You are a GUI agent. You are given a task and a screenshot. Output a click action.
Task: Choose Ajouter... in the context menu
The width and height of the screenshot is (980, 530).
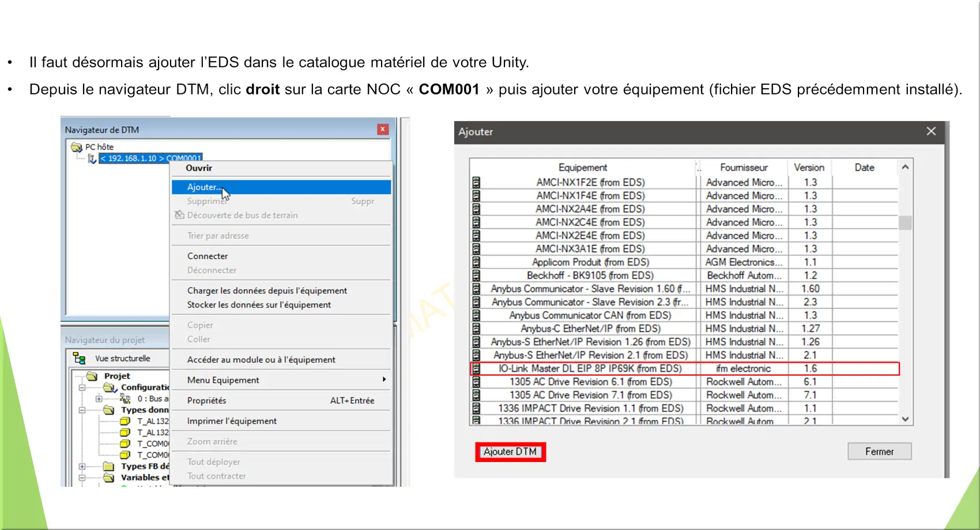[x=203, y=187]
